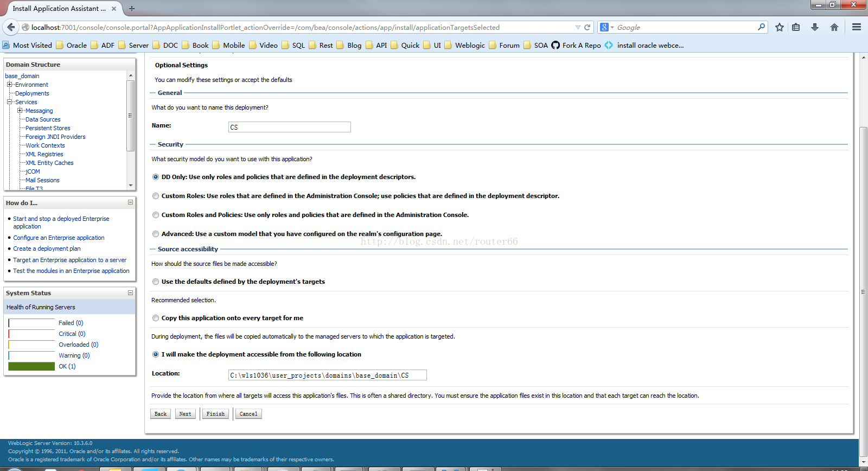Open a new browser tab

point(132,9)
